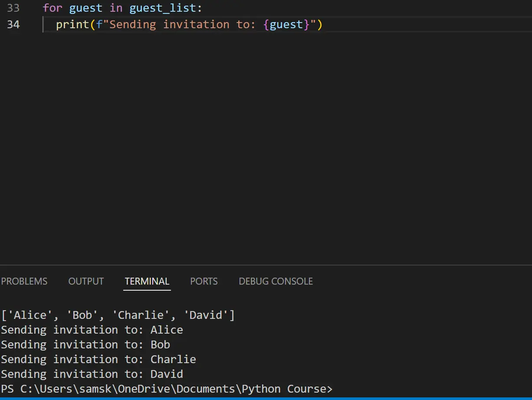Select the TERMINAL tab
The height and width of the screenshot is (400, 532).
point(147,281)
